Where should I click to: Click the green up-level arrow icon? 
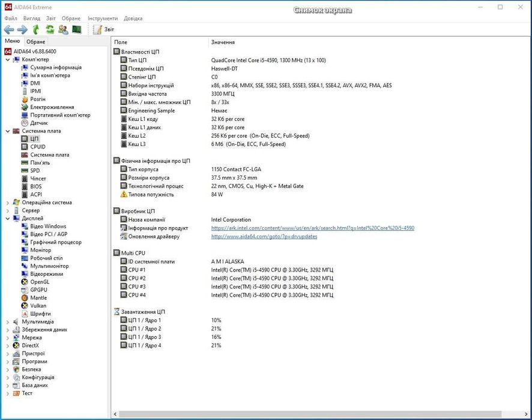point(36,30)
